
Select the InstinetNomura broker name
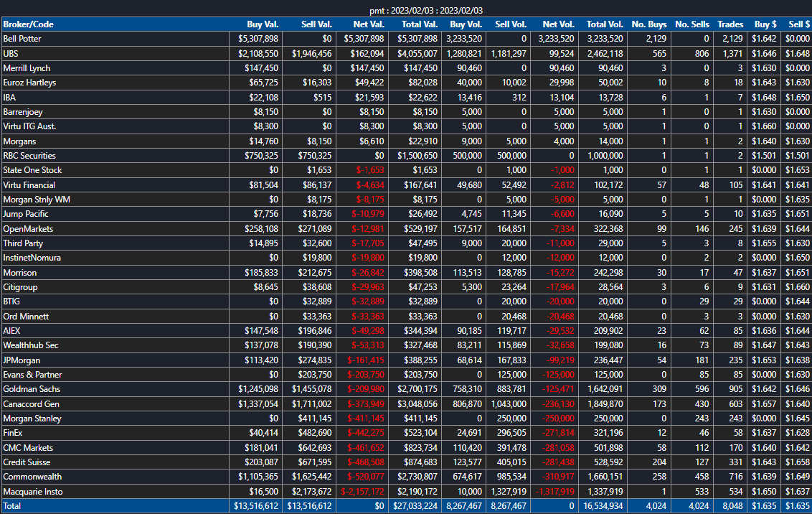pos(32,258)
